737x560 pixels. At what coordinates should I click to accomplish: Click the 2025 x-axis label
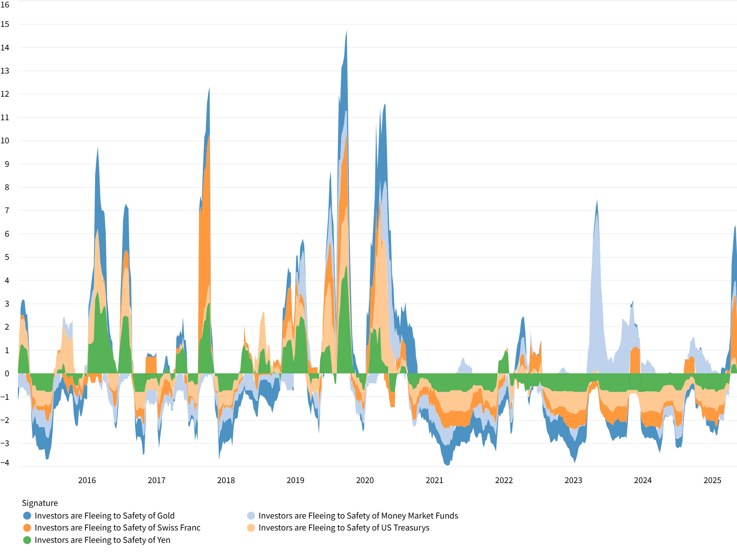pos(712,480)
